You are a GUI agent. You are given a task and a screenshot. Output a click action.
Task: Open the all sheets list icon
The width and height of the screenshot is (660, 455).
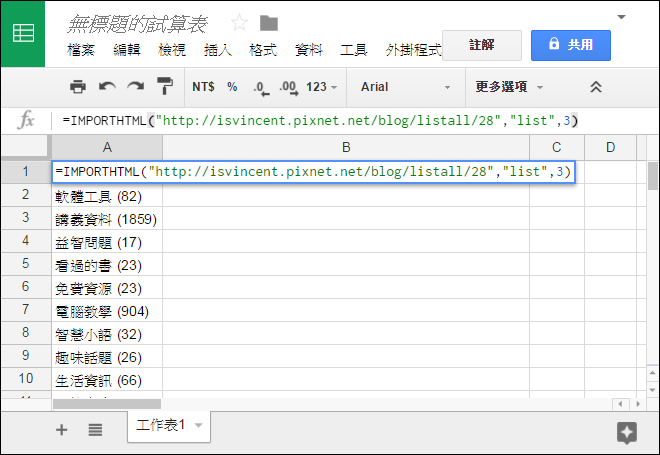click(95, 430)
